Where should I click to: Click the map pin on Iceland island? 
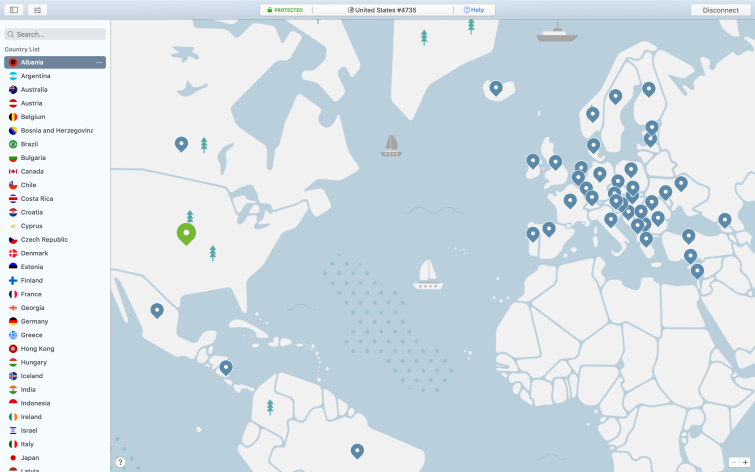click(x=496, y=88)
